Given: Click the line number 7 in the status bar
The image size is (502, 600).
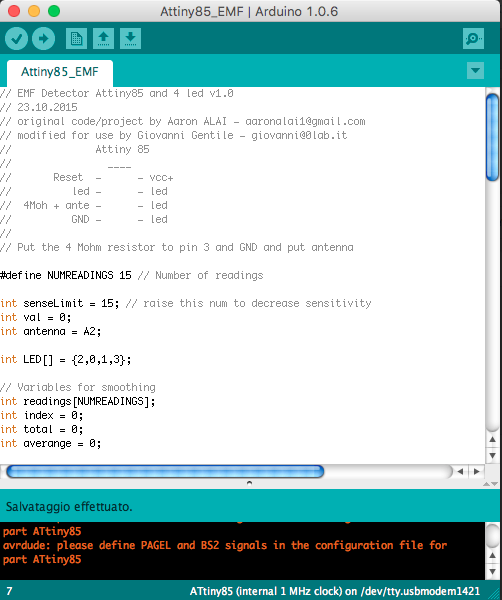Looking at the screenshot, I should click(x=9, y=592).
